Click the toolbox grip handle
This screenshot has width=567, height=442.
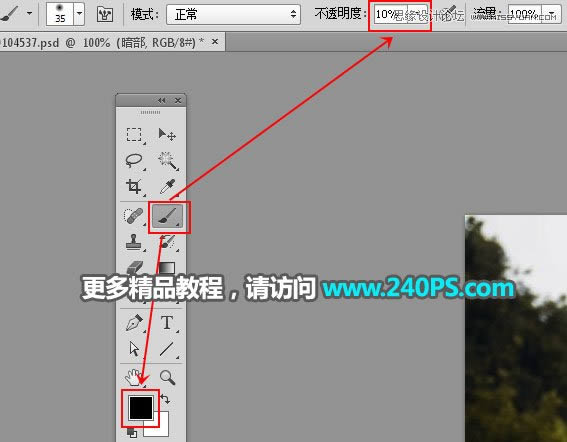[x=150, y=112]
